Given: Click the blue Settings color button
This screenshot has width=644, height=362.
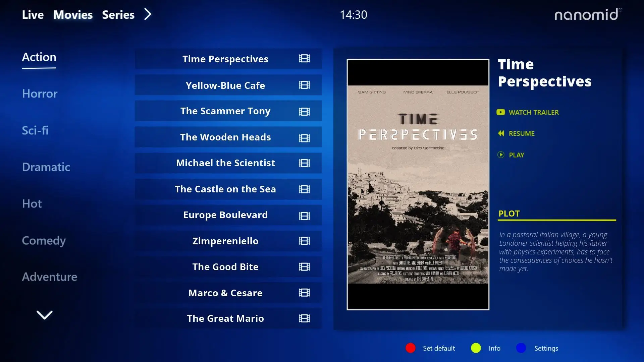Looking at the screenshot, I should [x=521, y=348].
